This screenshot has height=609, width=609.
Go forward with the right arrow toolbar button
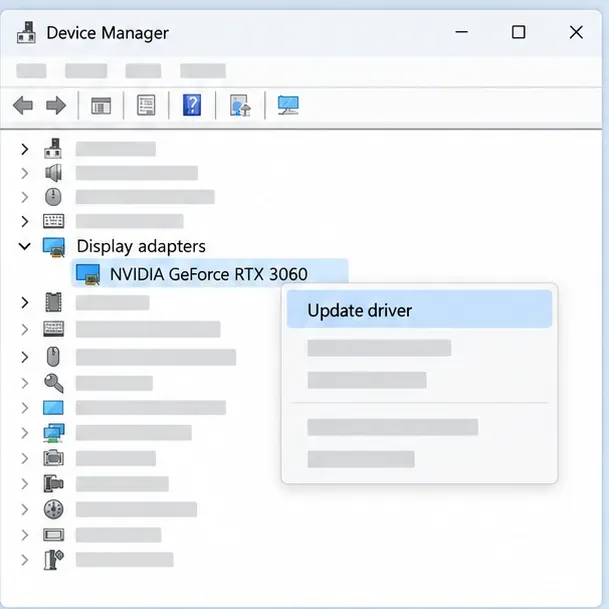click(56, 106)
